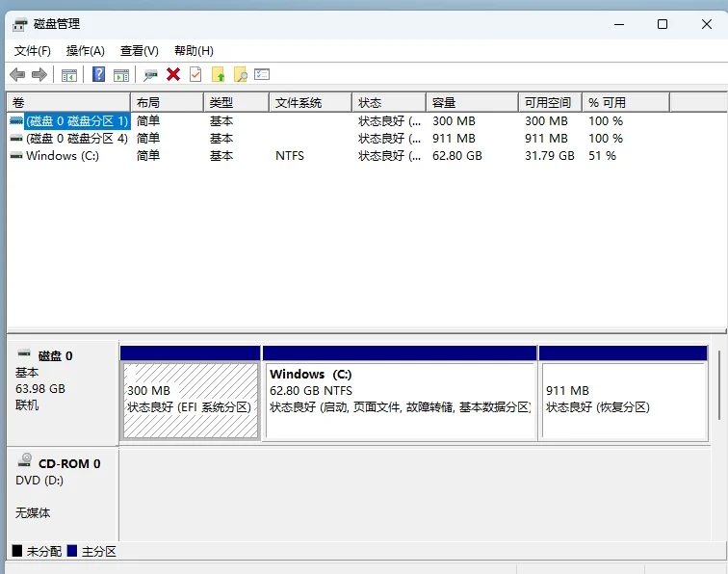
Task: Select the 911 MB 恢复分区 block
Action: 624,401
